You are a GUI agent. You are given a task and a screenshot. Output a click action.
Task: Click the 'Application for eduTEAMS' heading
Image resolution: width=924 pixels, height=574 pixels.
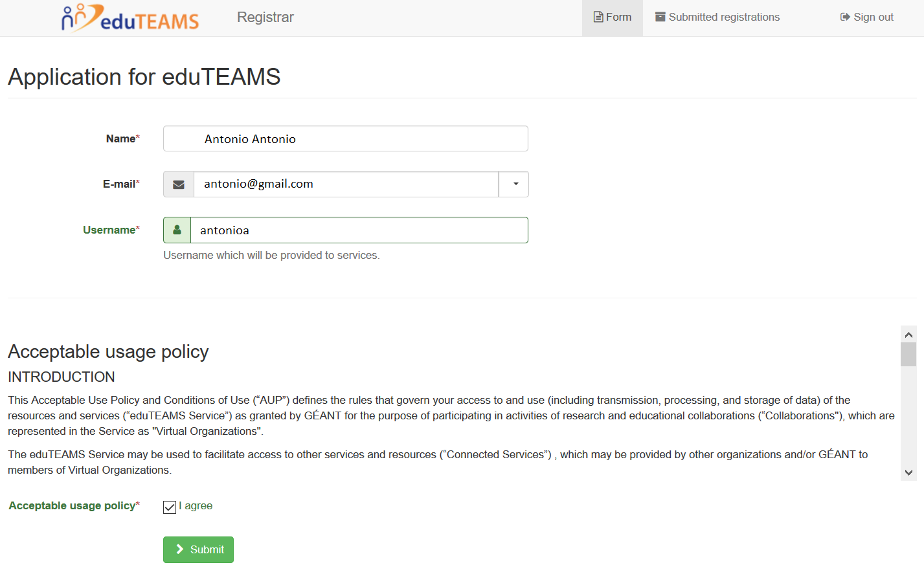pyautogui.click(x=144, y=77)
